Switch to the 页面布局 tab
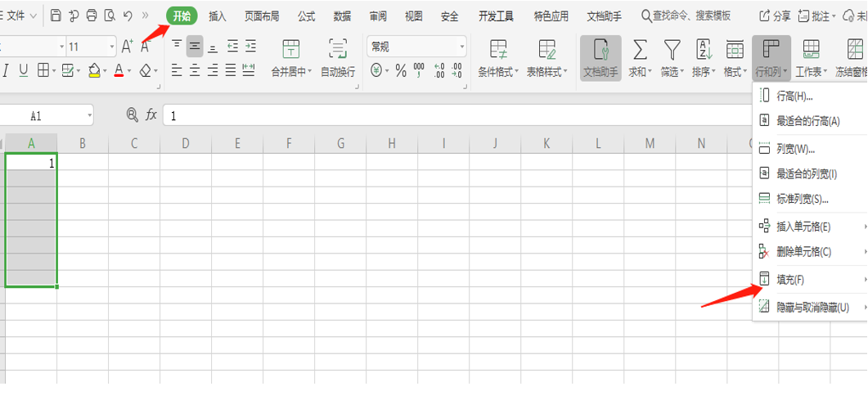 [262, 16]
